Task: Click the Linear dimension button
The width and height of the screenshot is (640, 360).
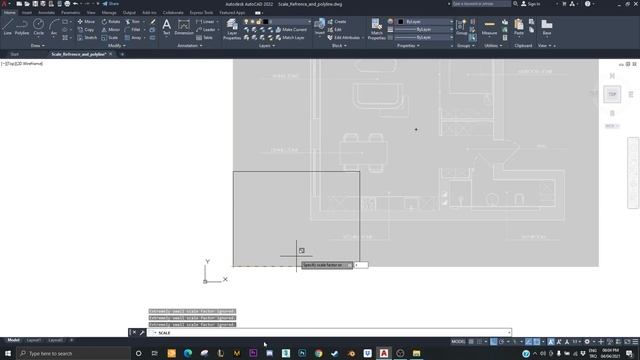Action: [x=205, y=22]
